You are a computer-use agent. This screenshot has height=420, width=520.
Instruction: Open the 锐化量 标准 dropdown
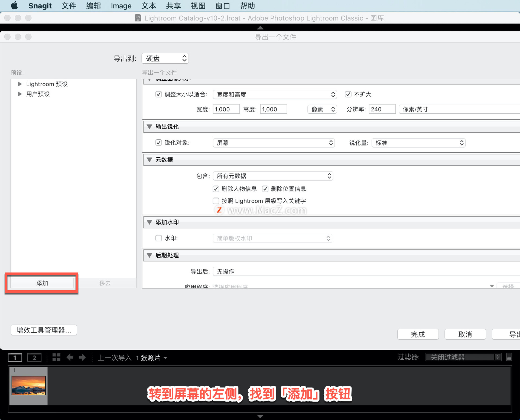pyautogui.click(x=419, y=143)
